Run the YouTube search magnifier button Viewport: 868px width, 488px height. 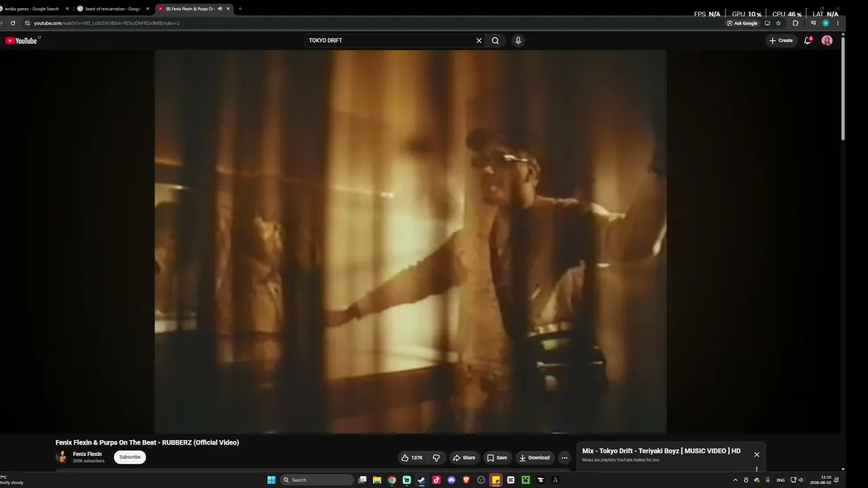tap(495, 41)
